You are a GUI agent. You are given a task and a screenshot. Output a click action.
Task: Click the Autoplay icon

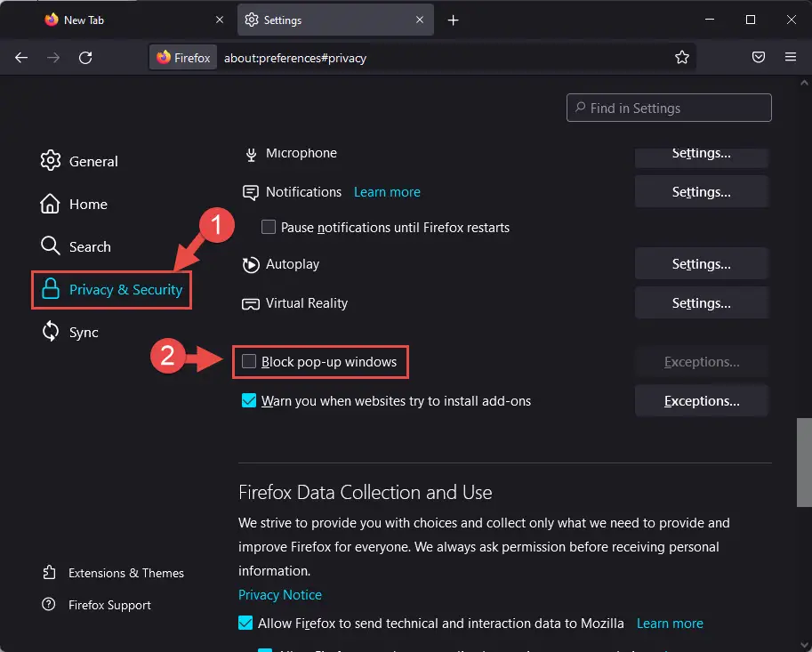coord(251,264)
